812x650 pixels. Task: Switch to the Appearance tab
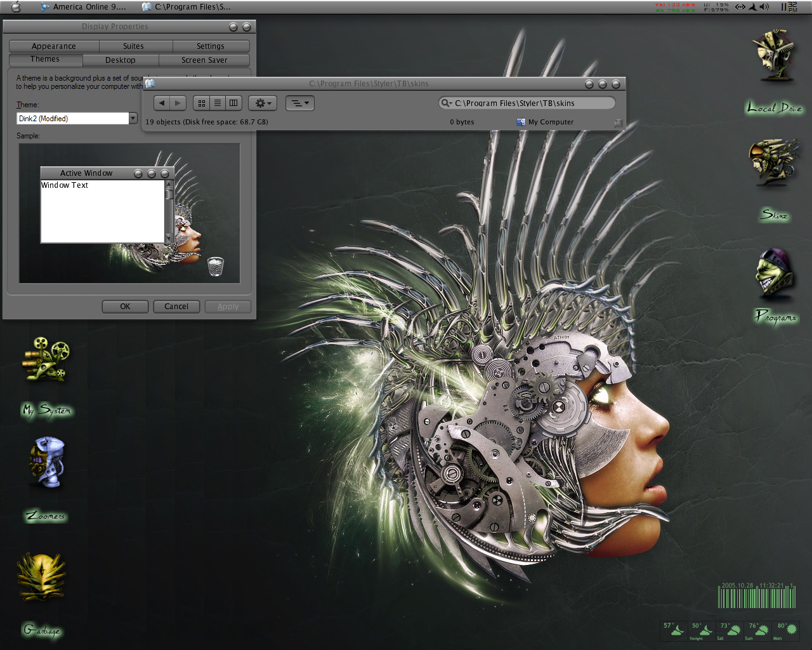point(54,46)
